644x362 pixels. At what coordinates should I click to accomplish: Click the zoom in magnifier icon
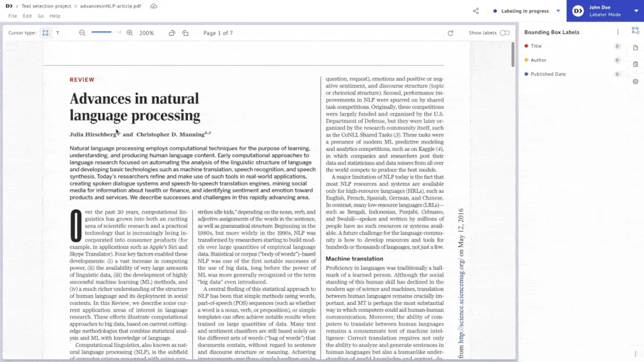click(130, 32)
